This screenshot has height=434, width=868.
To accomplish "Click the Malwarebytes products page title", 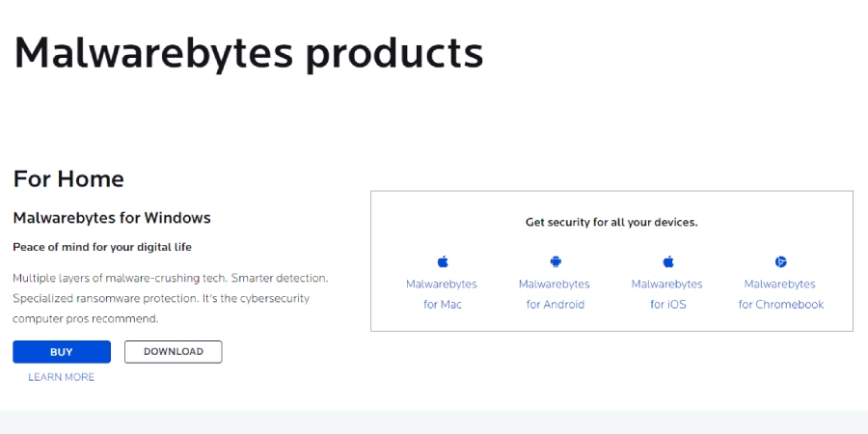I will pyautogui.click(x=249, y=53).
